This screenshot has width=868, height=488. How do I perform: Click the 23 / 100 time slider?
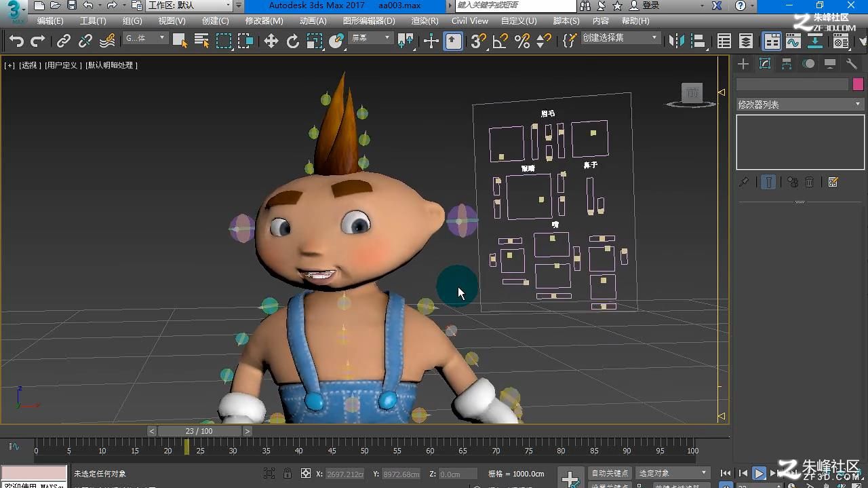pos(199,431)
